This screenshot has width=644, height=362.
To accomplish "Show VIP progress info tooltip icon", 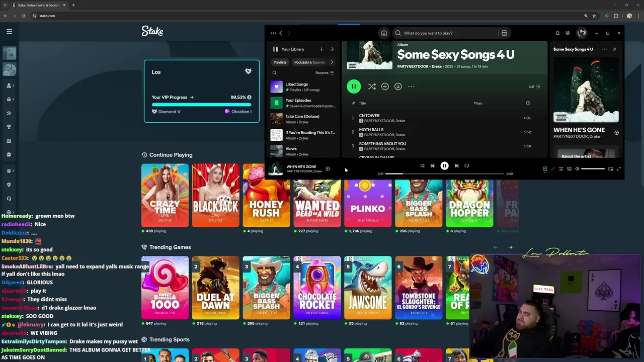I will point(249,97).
